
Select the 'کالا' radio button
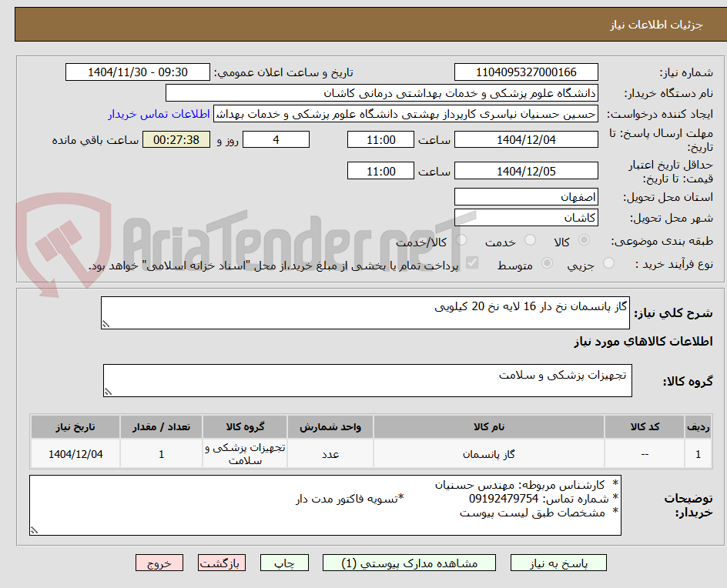[x=585, y=240]
